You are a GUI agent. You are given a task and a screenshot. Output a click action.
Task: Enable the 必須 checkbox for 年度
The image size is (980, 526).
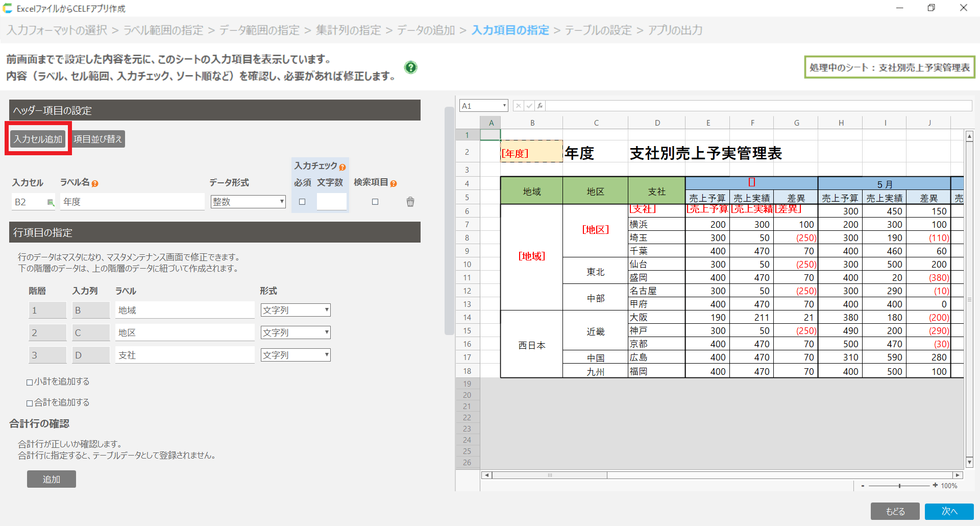tap(302, 202)
